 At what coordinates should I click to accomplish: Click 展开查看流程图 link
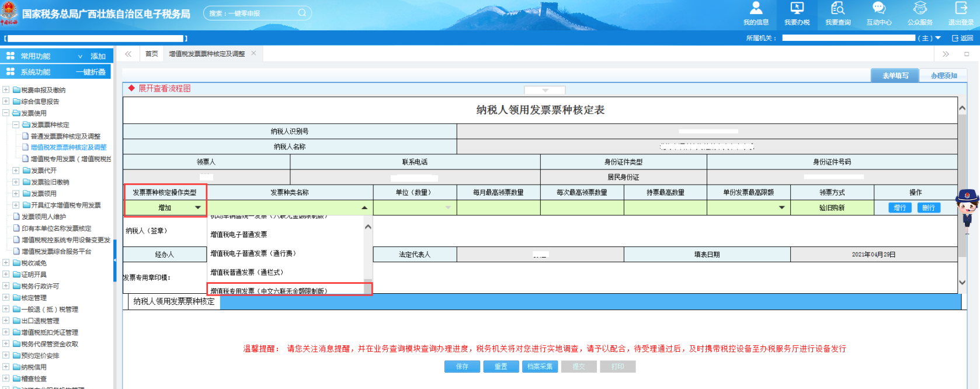[x=164, y=89]
